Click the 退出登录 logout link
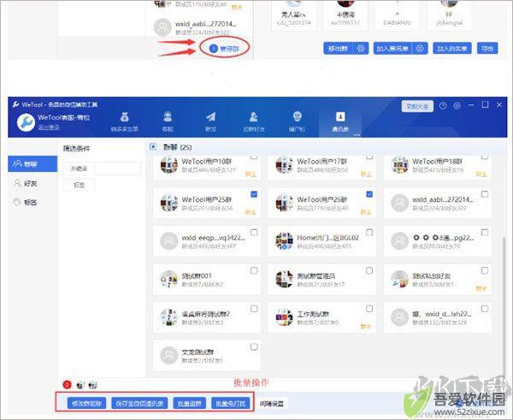The height and width of the screenshot is (420, 513). click(49, 127)
